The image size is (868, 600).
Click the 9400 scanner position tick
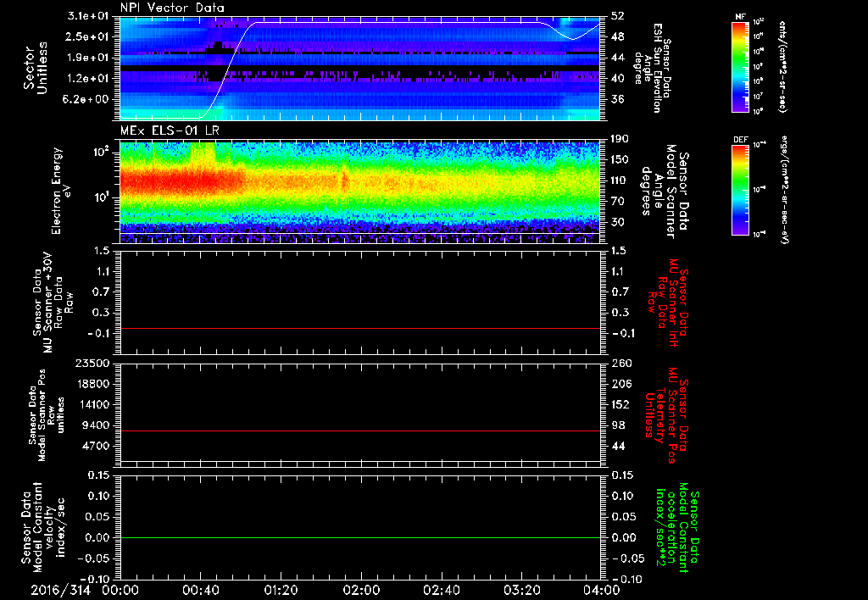tap(95, 425)
